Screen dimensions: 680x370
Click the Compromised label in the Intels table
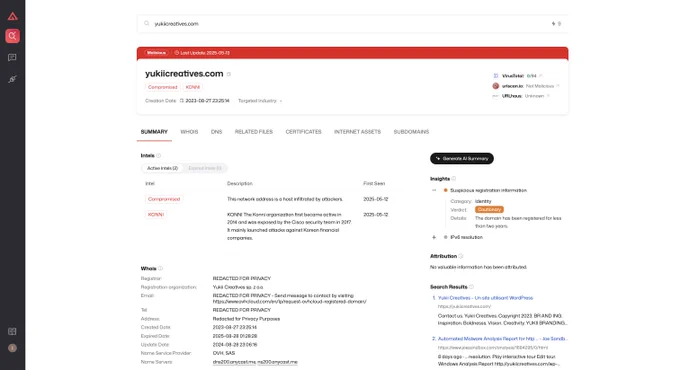[163, 199]
